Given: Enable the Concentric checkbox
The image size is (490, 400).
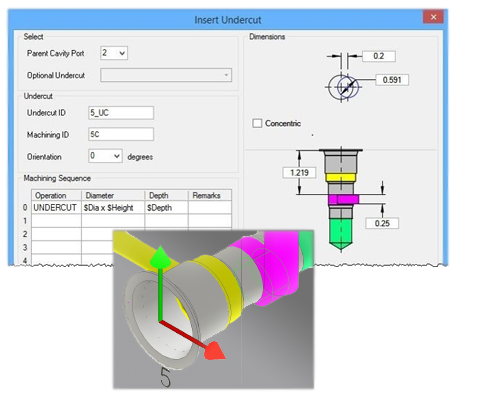Looking at the screenshot, I should [x=257, y=123].
